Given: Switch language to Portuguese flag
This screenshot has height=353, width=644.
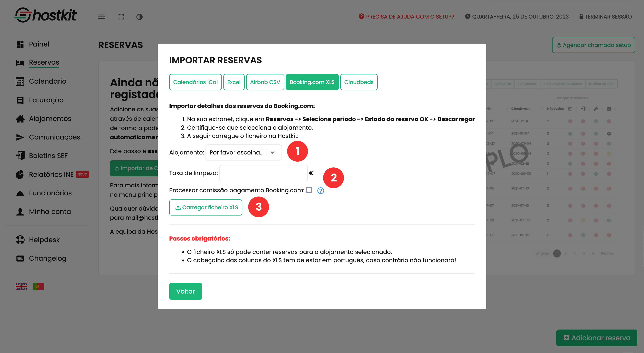Looking at the screenshot, I should pos(38,286).
